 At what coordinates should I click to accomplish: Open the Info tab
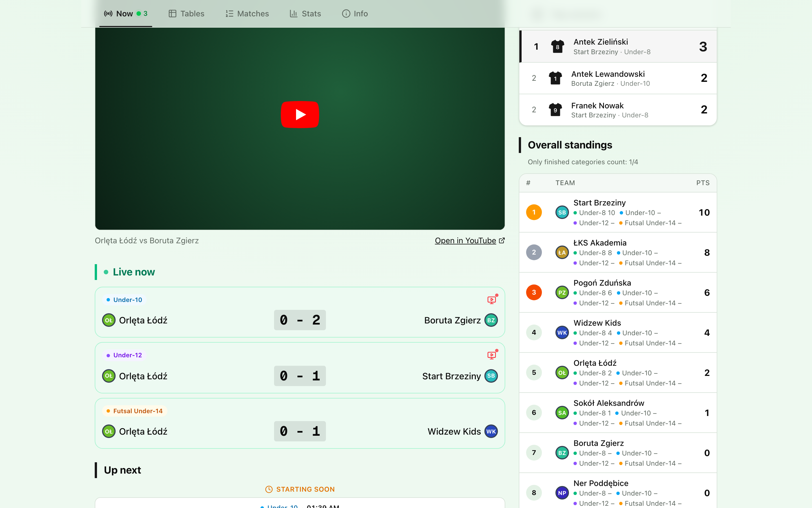pos(355,14)
